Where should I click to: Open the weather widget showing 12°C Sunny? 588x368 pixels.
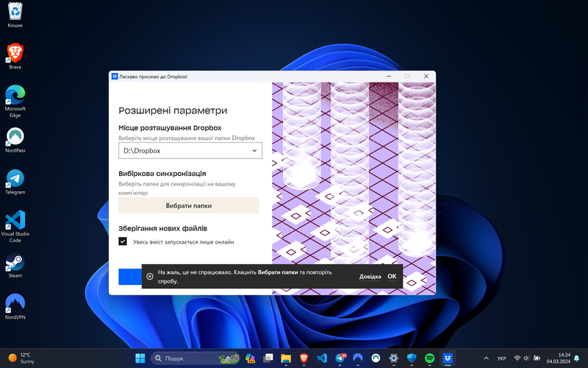[22, 358]
